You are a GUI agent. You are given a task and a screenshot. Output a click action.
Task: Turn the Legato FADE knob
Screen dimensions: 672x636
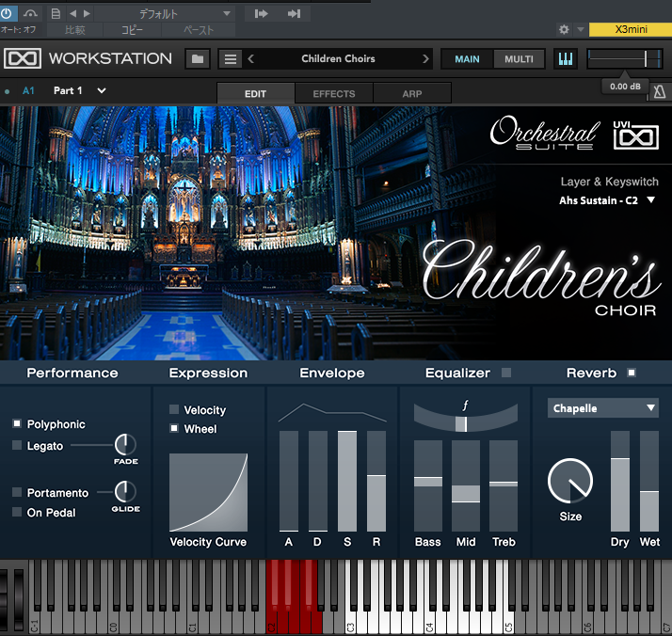tap(125, 445)
